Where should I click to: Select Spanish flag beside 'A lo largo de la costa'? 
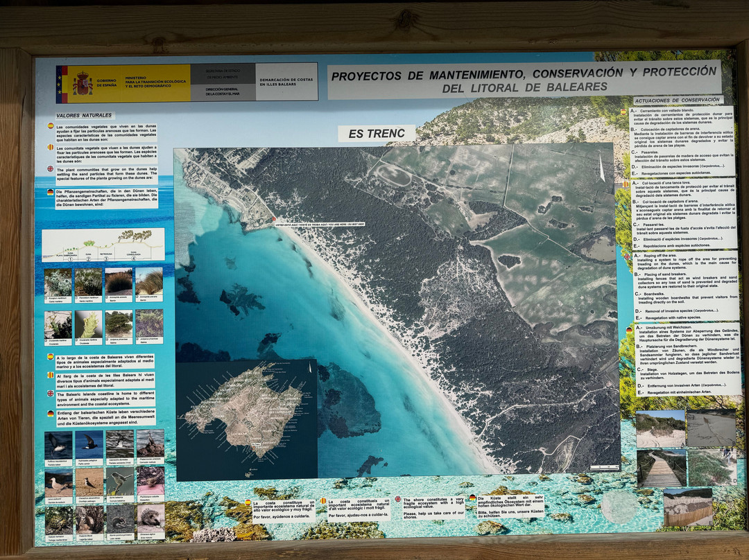click(51, 356)
